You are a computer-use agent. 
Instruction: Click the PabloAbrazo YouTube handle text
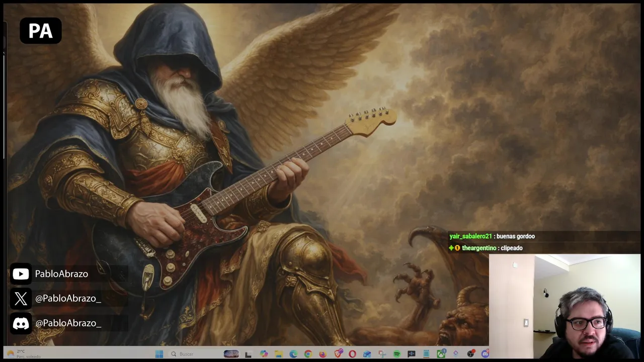click(x=61, y=274)
